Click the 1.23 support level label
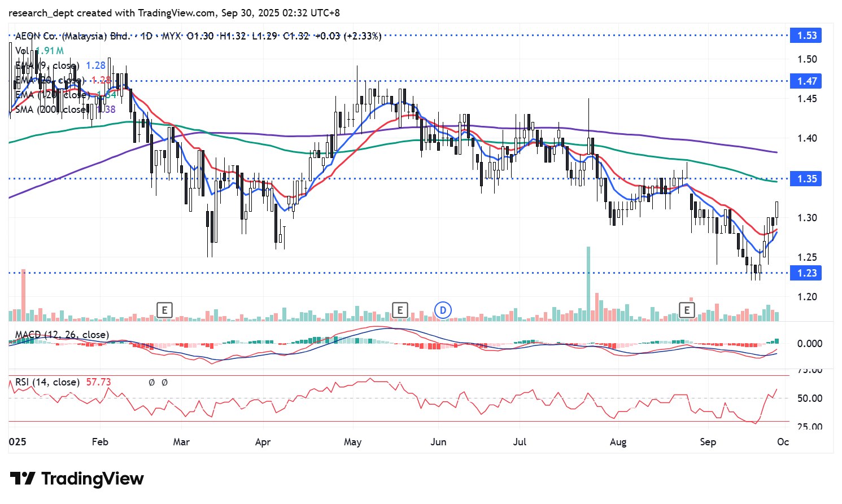The height and width of the screenshot is (504, 842). pyautogui.click(x=806, y=273)
